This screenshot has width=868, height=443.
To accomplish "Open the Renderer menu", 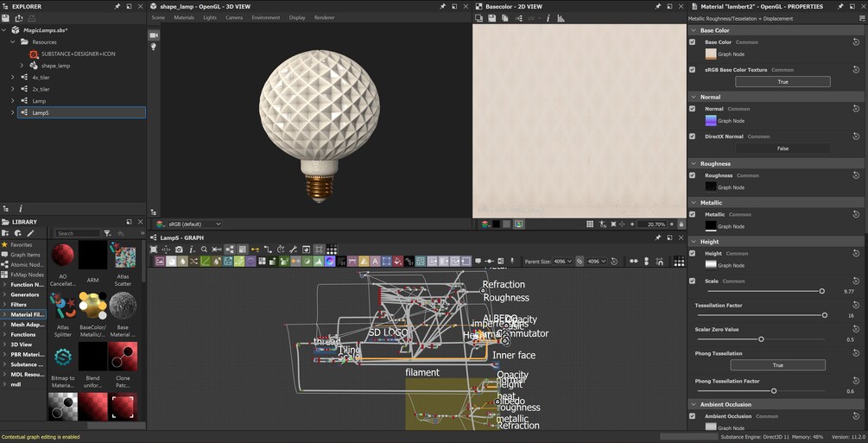I will coord(325,18).
